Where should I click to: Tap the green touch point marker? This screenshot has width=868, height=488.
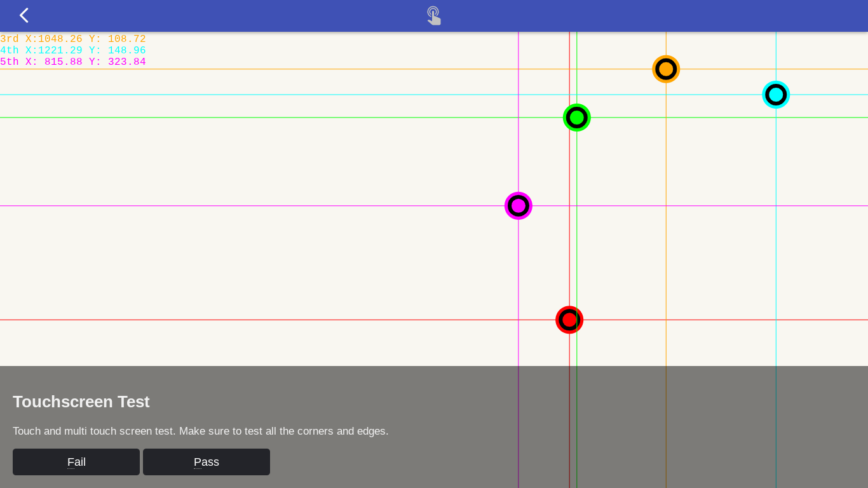coord(577,118)
